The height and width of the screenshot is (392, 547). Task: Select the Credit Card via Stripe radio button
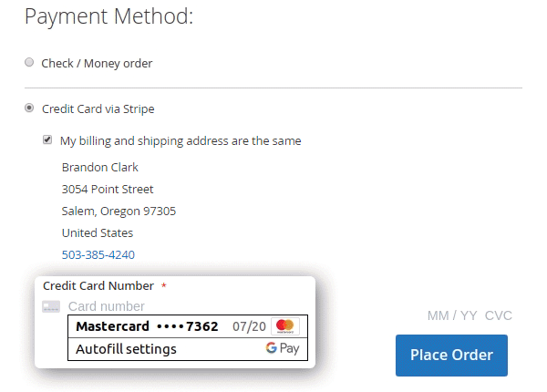click(x=30, y=108)
